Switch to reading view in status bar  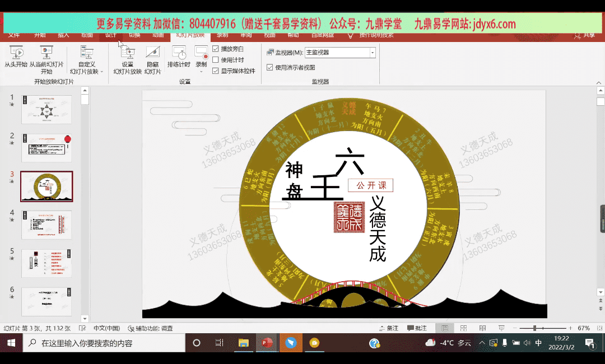(x=482, y=328)
